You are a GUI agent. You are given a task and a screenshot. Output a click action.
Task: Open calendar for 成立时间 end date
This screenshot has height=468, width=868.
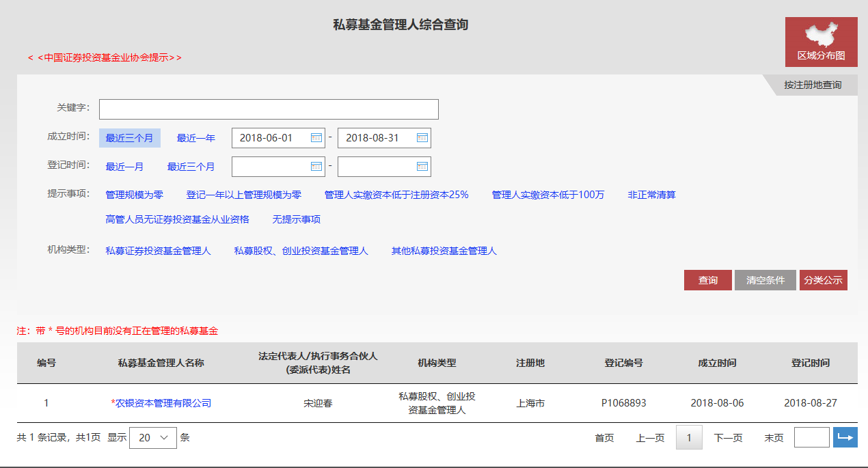(x=422, y=138)
